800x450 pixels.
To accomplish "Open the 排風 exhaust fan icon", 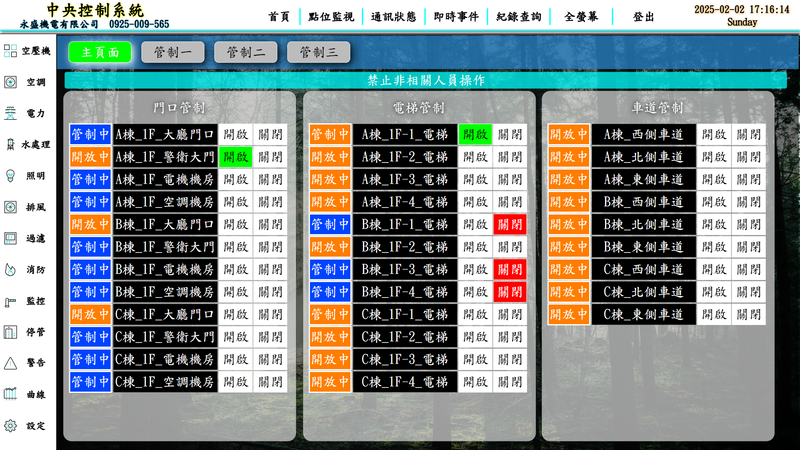I will pos(10,207).
